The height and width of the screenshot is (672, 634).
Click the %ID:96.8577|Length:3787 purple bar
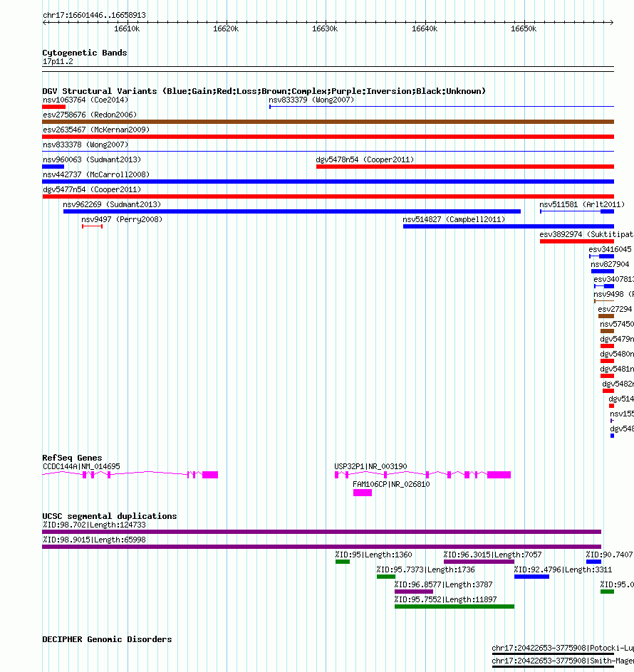click(x=414, y=592)
